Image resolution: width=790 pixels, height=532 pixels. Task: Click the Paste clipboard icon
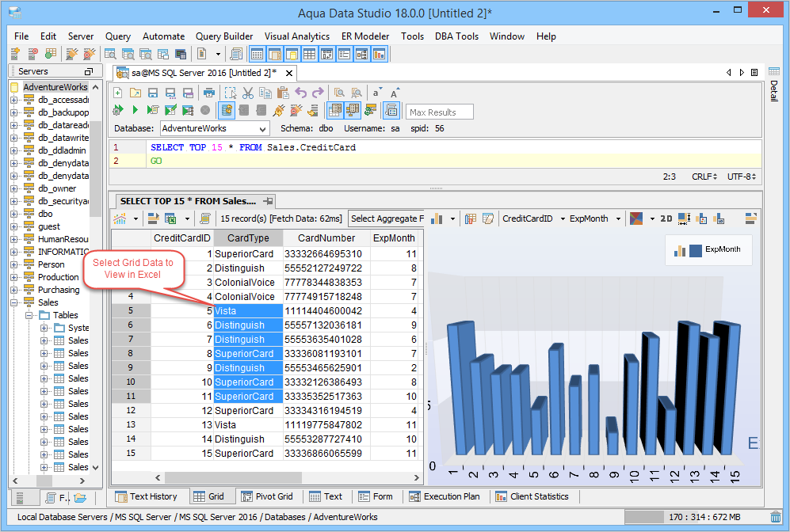click(283, 93)
